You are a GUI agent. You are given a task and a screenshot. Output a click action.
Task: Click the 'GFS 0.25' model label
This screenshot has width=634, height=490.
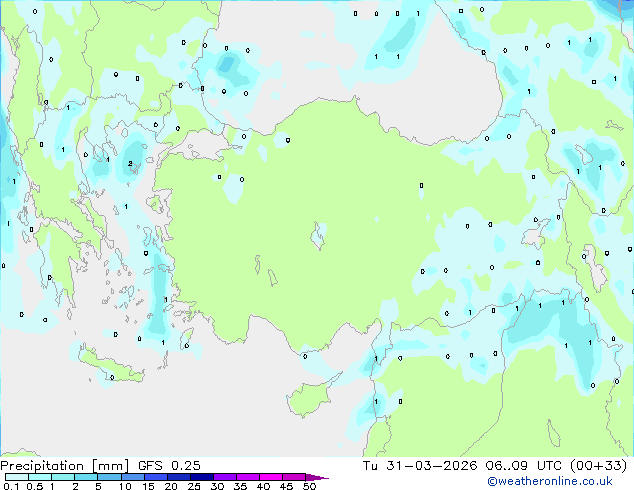[169, 466]
